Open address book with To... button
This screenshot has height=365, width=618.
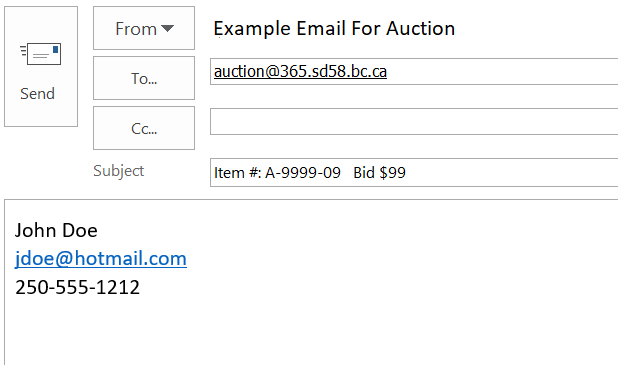144,78
